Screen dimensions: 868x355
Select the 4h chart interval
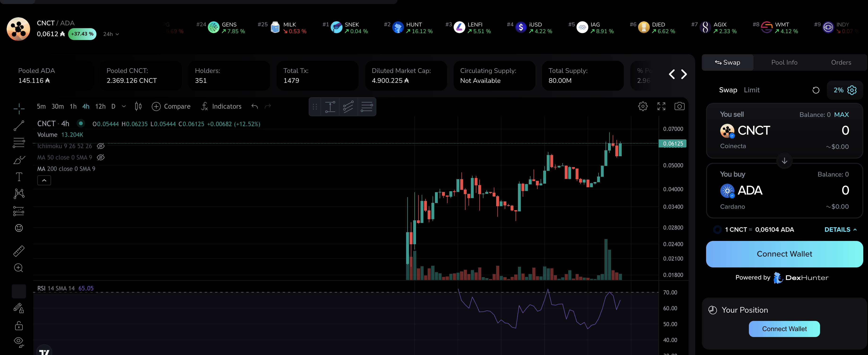pos(86,106)
